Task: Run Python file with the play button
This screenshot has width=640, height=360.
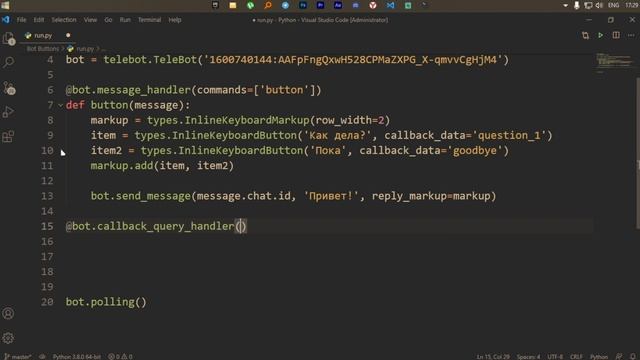Action: pyautogui.click(x=600, y=36)
